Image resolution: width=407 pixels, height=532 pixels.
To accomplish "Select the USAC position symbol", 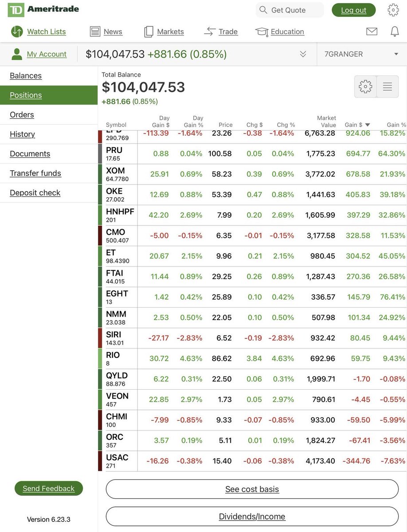I will click(117, 457).
